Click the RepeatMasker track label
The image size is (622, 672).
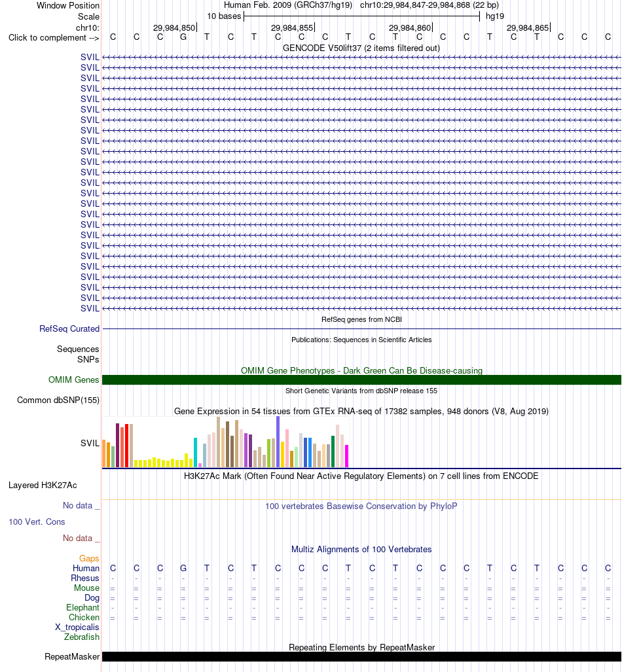click(x=72, y=656)
